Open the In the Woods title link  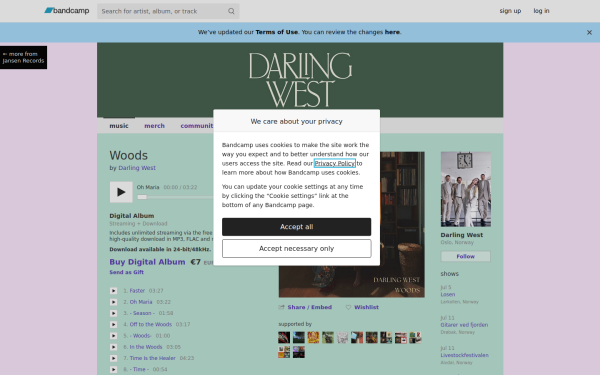point(146,347)
